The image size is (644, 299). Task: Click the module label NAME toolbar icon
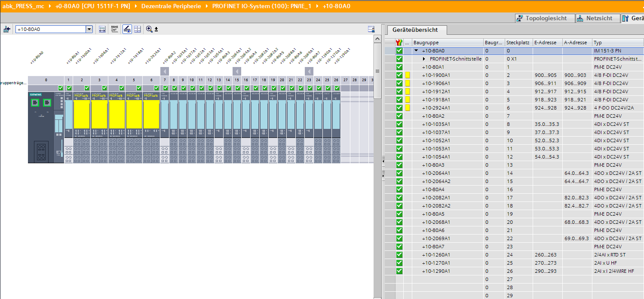pyautogui.click(x=114, y=29)
